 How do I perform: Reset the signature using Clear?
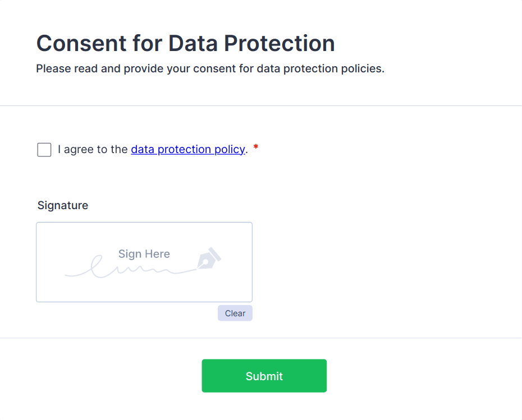pyautogui.click(x=235, y=313)
